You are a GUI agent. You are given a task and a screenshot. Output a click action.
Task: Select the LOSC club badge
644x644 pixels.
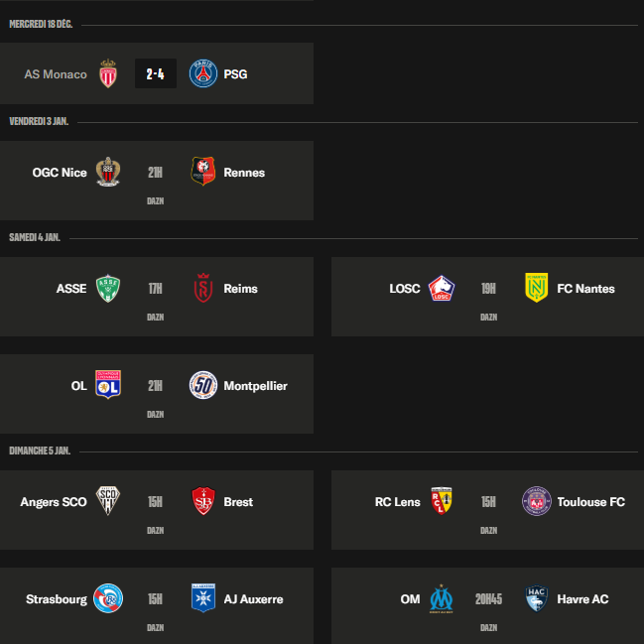coord(442,289)
